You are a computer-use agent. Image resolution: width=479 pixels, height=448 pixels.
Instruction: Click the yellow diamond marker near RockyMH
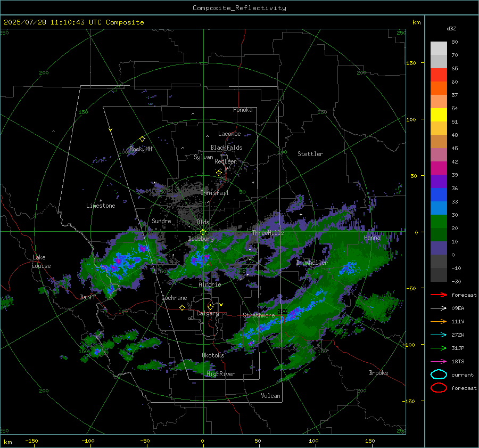(x=142, y=139)
